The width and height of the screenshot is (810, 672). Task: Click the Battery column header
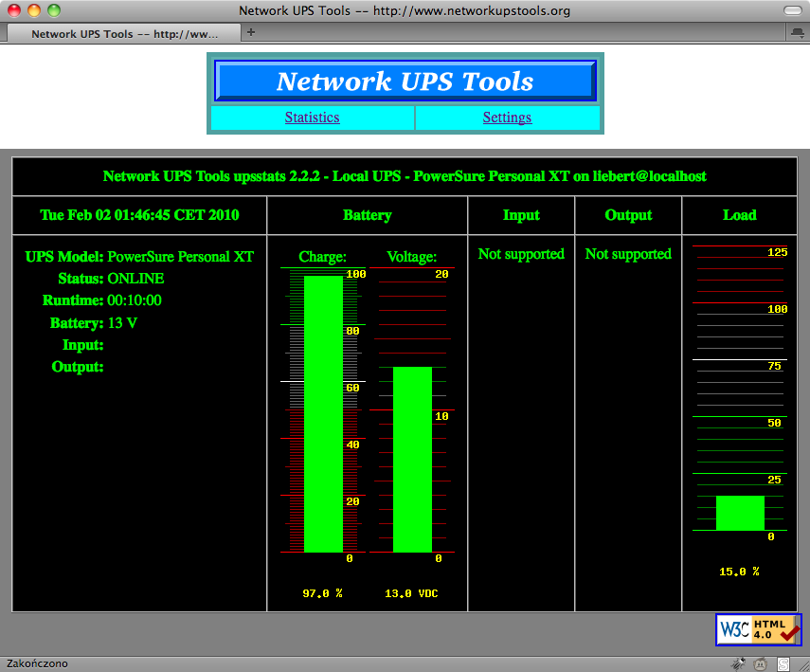[368, 215]
